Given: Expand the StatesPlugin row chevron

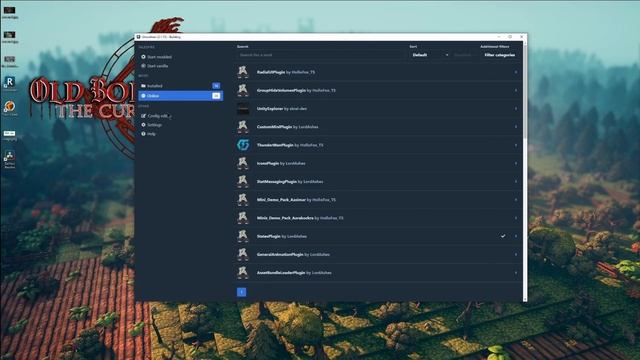Looking at the screenshot, I should point(516,236).
